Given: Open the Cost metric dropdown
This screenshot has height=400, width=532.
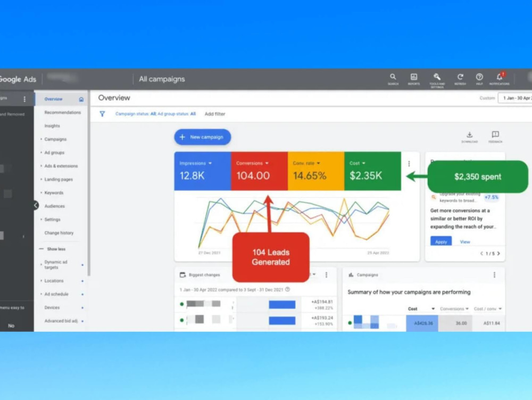Looking at the screenshot, I should click(364, 164).
